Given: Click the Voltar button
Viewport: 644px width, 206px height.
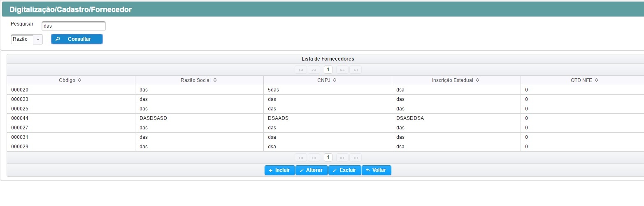Looking at the screenshot, I should (377, 170).
